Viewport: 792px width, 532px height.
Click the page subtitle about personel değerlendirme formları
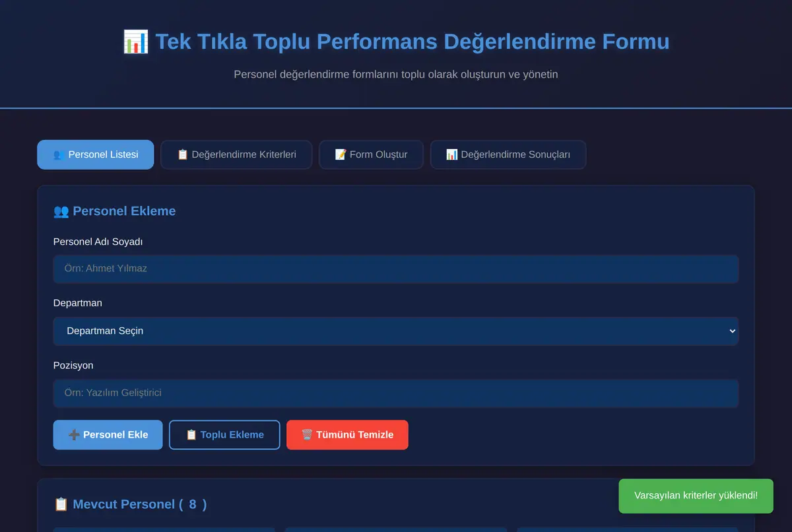coord(396,75)
